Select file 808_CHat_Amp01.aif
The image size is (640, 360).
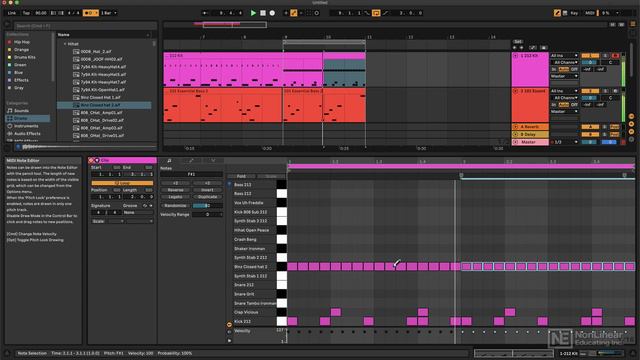[101, 113]
